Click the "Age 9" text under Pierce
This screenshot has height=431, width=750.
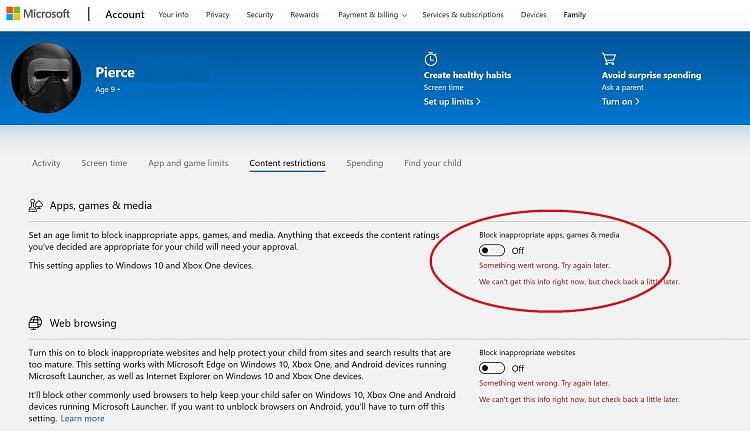(105, 89)
